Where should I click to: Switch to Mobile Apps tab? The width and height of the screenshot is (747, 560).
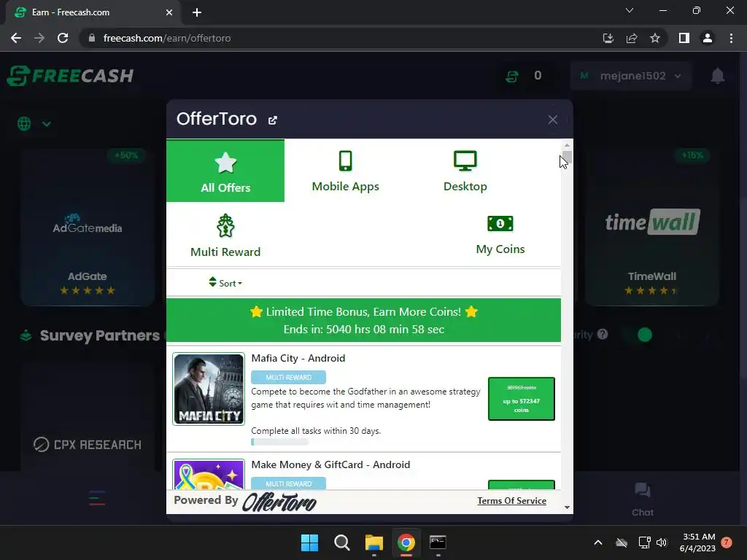(345, 171)
